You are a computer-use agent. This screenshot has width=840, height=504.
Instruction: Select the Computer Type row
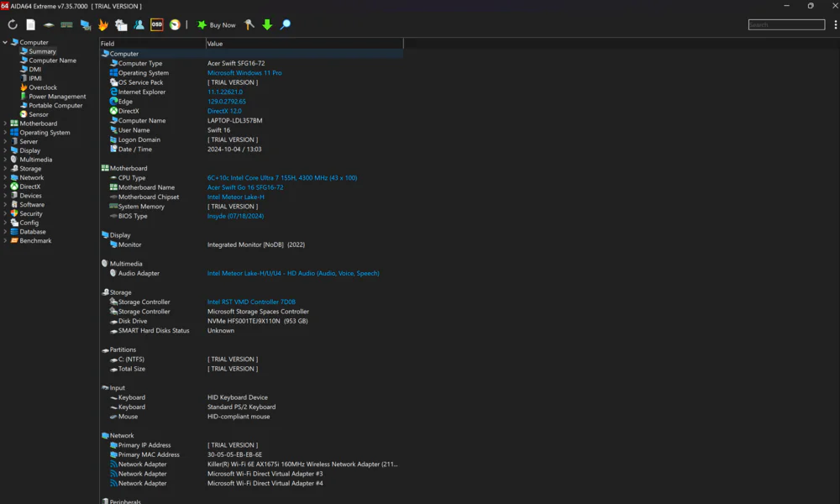(252, 63)
